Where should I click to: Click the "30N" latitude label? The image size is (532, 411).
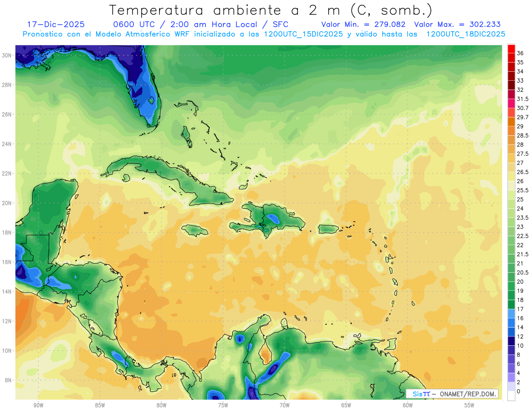(7, 55)
